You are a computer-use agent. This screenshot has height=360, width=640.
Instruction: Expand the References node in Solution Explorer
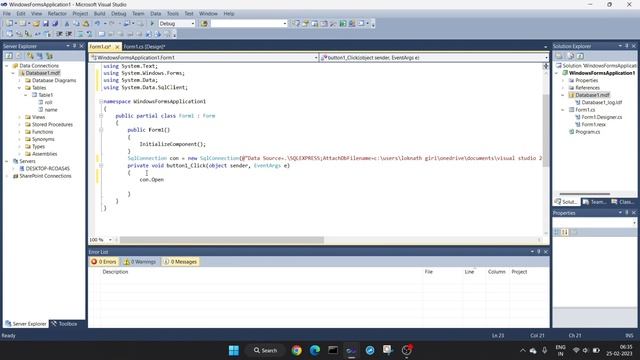(x=563, y=88)
